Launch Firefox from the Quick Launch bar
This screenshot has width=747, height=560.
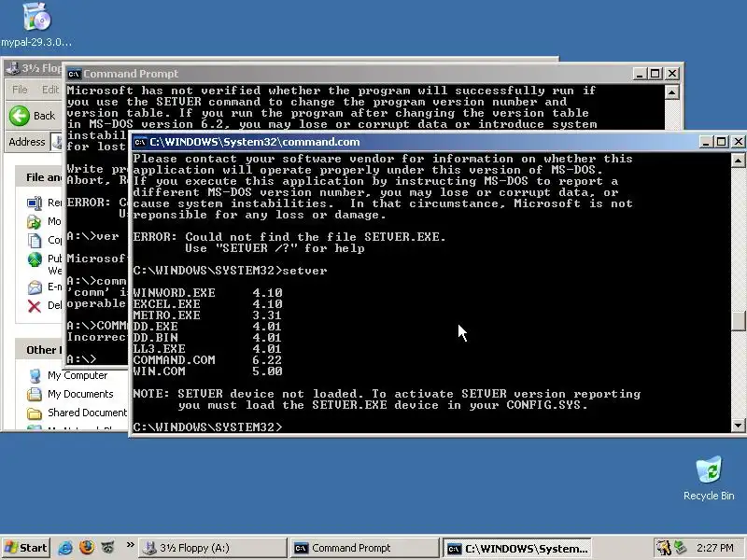[x=87, y=548]
